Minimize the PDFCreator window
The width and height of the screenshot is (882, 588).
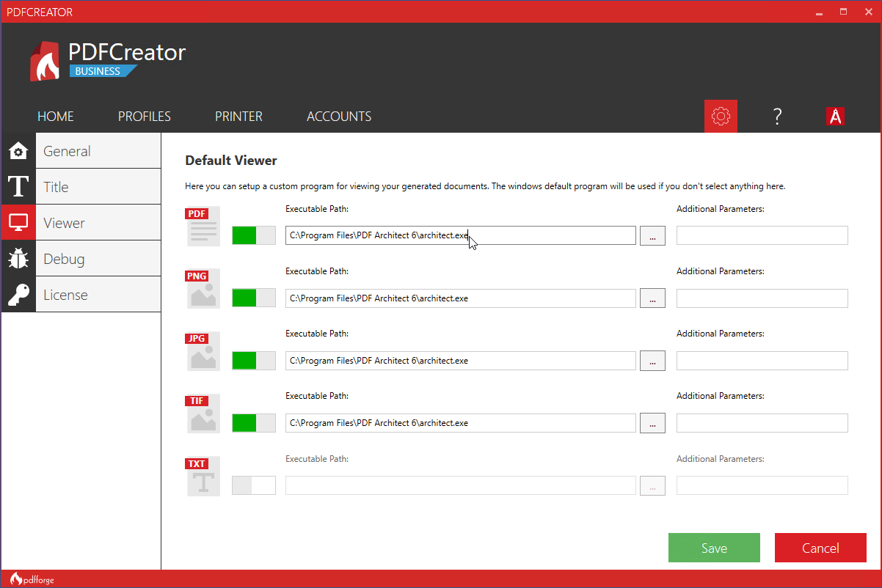point(819,12)
